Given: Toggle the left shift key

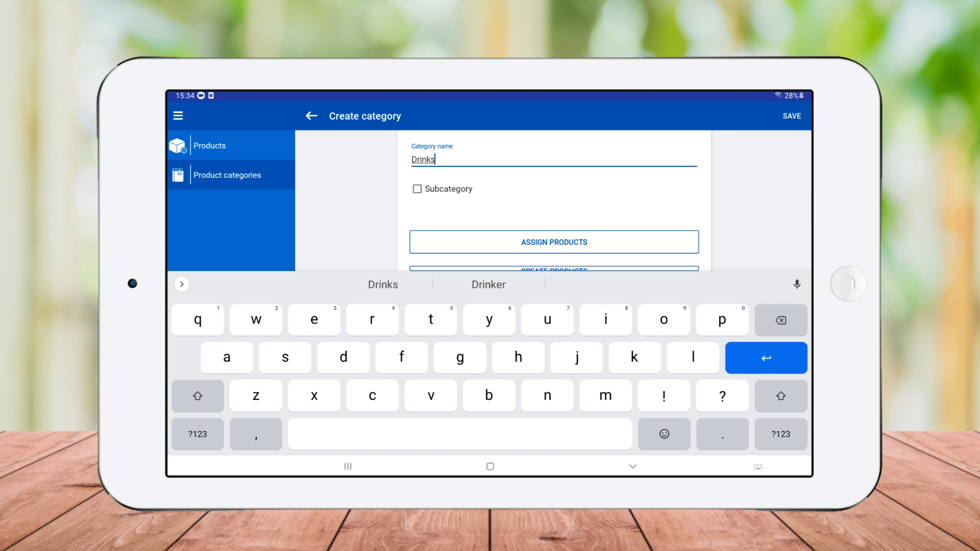Looking at the screenshot, I should coord(198,396).
